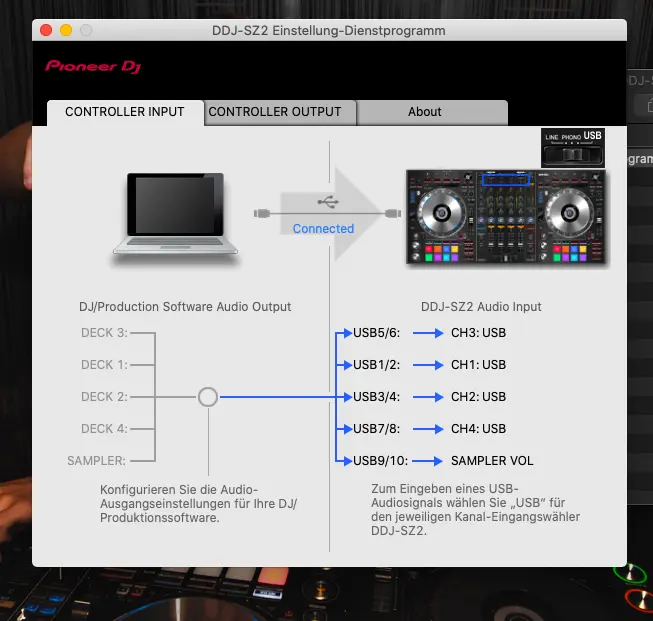The width and height of the screenshot is (653, 621).
Task: Click the SAMPLER output label
Action: tap(97, 461)
